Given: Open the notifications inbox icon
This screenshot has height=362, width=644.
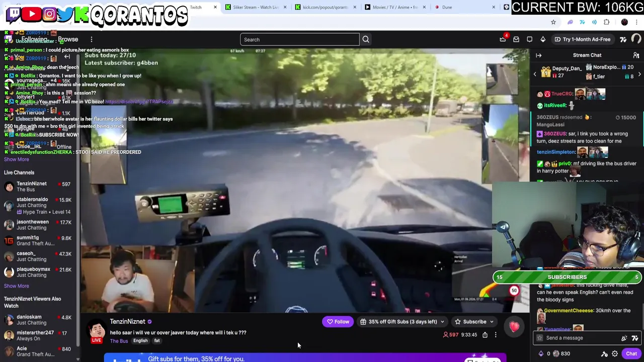Looking at the screenshot, I should 516,39.
